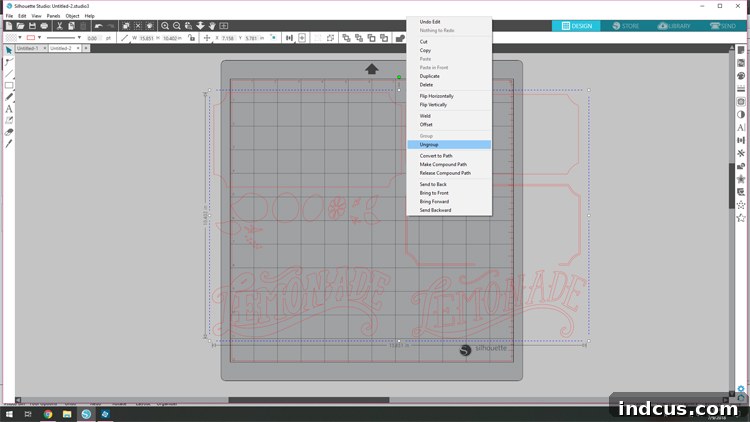Open the File menu
750x422 pixels.
coord(9,16)
